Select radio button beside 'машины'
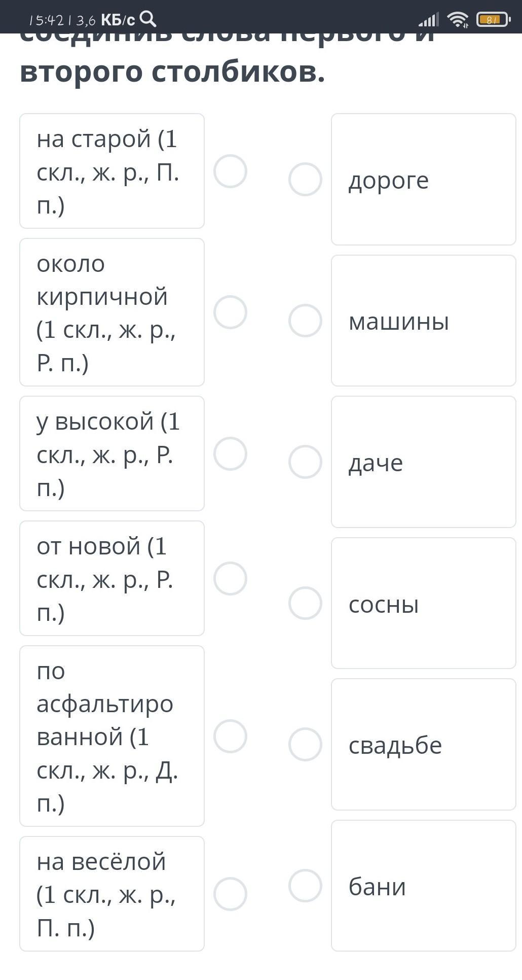This screenshot has width=522, height=980. (305, 321)
